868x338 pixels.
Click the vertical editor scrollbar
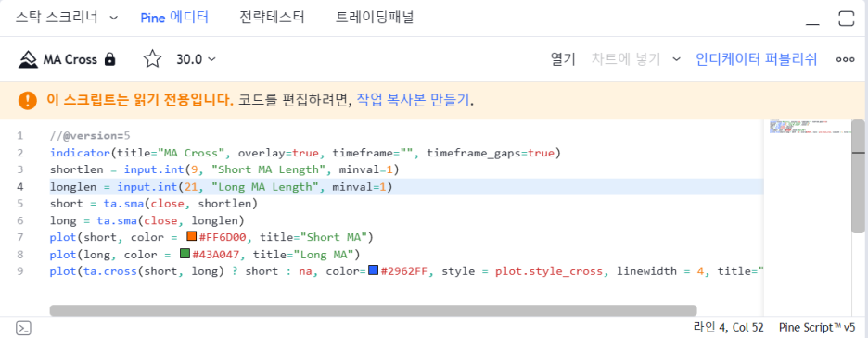858,176
